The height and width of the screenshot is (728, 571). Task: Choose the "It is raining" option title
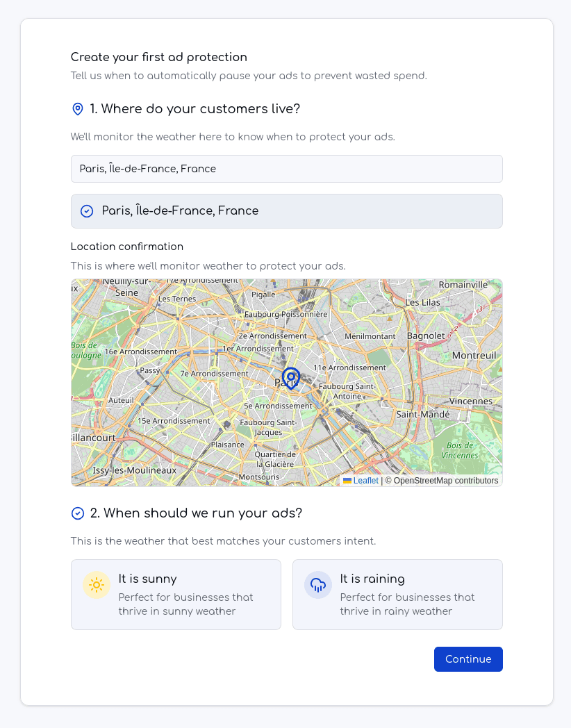(x=372, y=579)
